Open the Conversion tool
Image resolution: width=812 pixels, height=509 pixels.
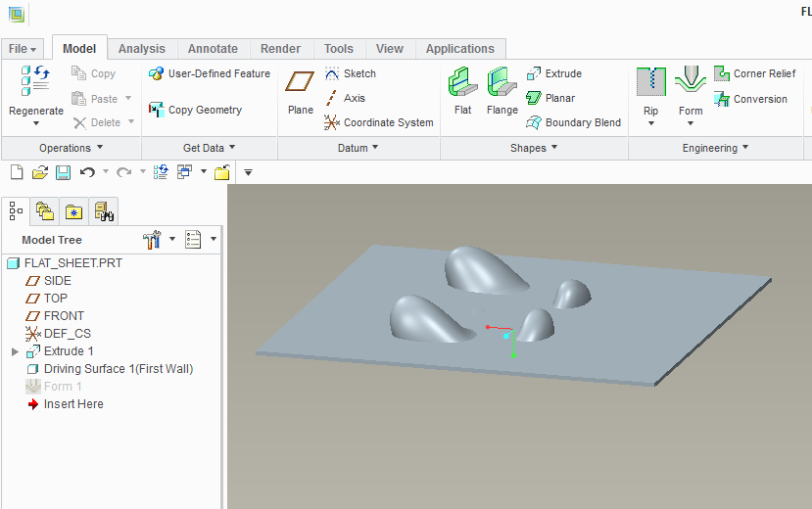751,99
